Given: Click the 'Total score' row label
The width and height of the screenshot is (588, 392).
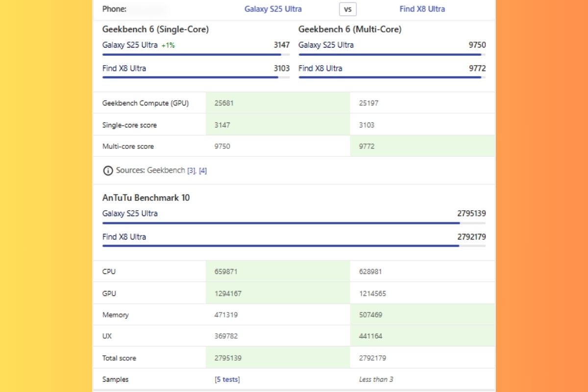Looking at the screenshot, I should 119,358.
